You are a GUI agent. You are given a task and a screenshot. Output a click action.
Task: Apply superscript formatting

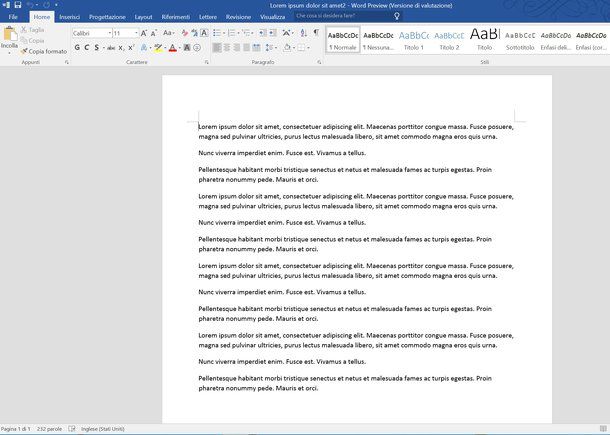coord(131,48)
